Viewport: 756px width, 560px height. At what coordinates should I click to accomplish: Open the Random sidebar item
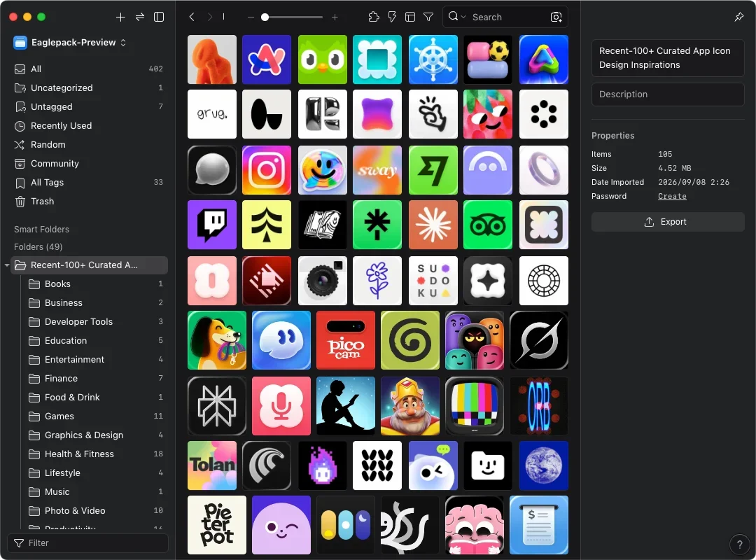point(89,145)
